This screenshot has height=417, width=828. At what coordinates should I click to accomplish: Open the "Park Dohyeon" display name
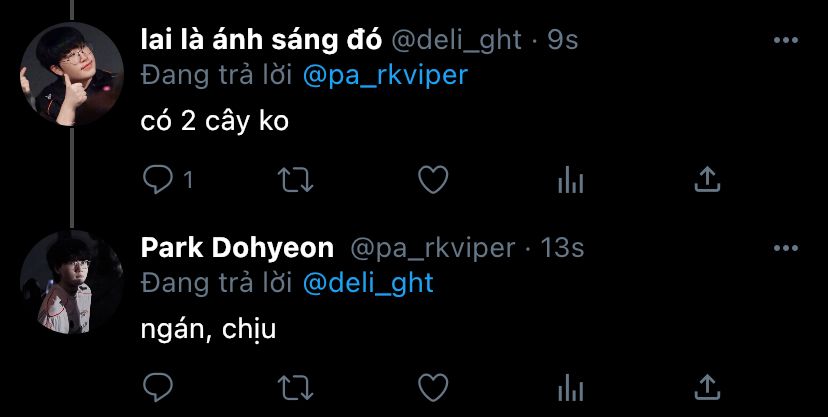tap(237, 248)
